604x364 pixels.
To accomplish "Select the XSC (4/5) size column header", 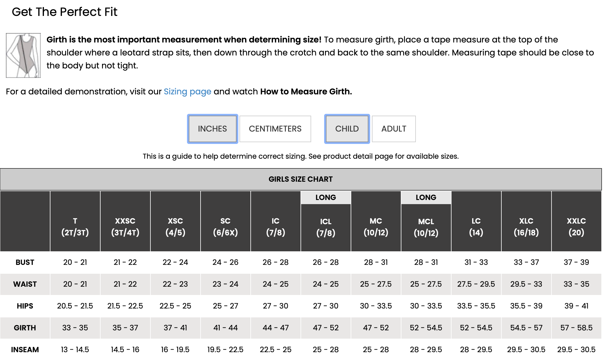I will pos(175,221).
